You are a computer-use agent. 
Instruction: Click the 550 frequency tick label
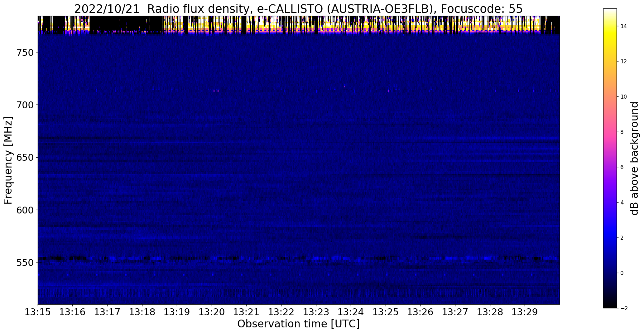pos(25,263)
